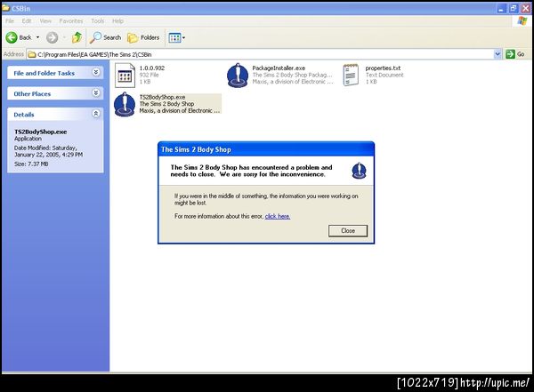
Task: Click TS2BodyShop.exe name in Details panel
Action: 41,132
